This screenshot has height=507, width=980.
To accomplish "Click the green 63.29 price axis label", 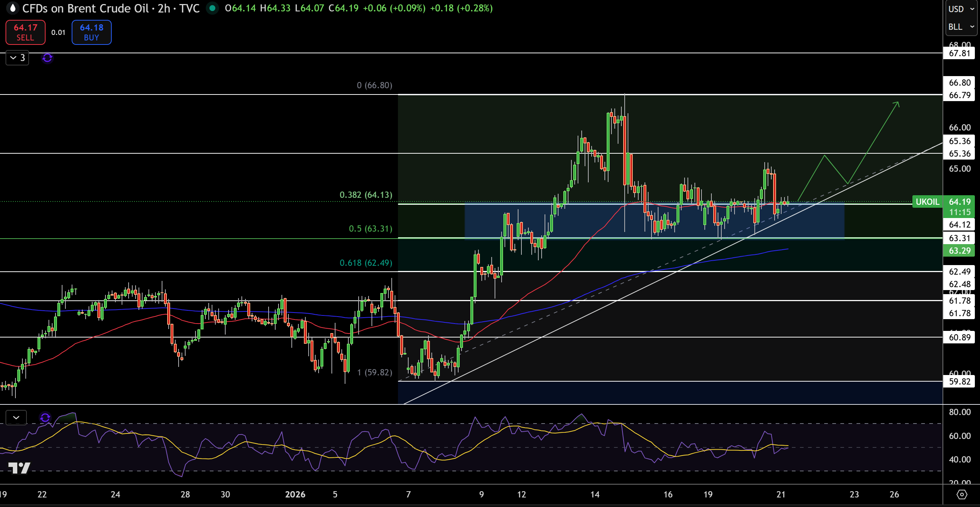I will [x=959, y=250].
